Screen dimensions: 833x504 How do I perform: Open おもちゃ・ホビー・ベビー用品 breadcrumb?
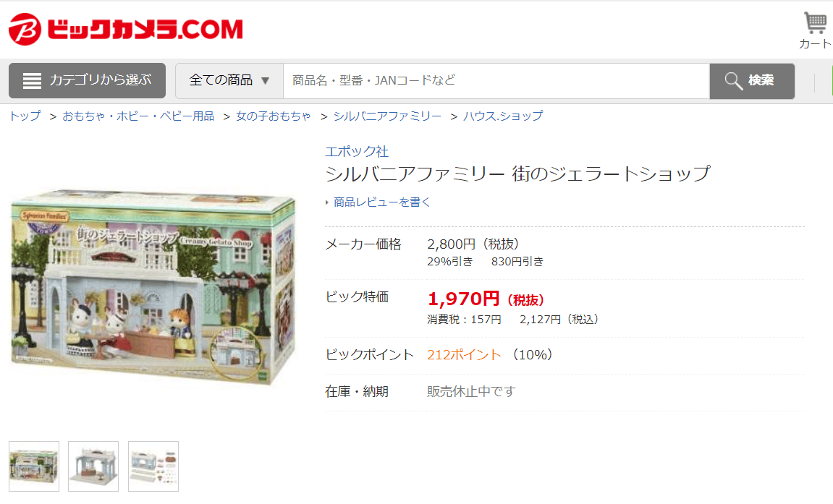(138, 116)
